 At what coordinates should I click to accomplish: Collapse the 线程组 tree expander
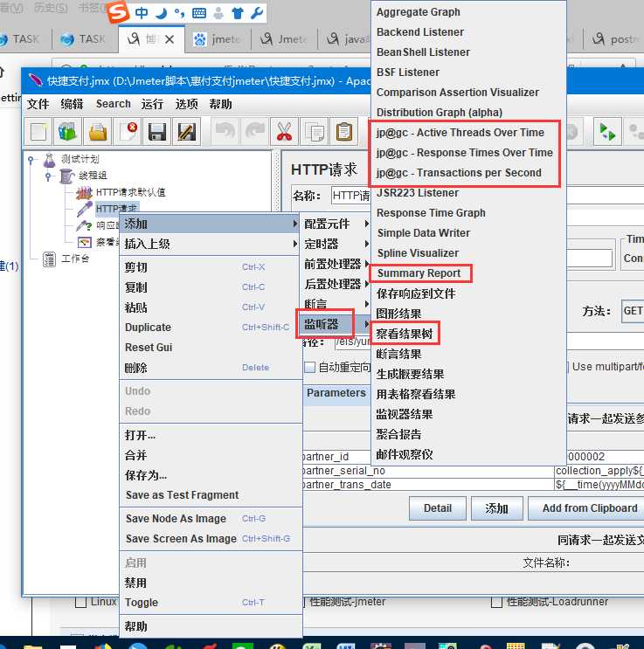tap(48, 176)
